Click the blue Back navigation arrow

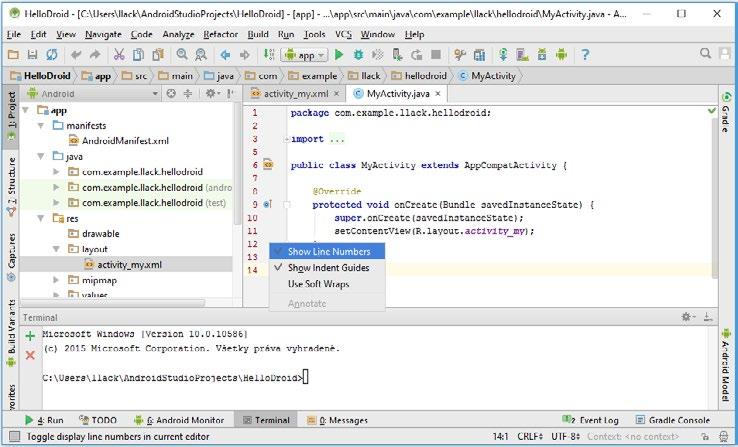(x=225, y=56)
